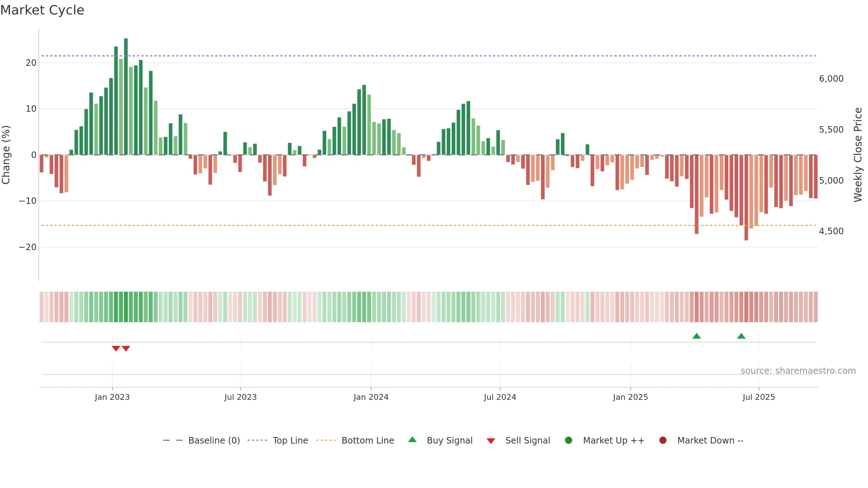Click the Jul 2025 axis label
This screenshot has width=868, height=488.
tap(759, 397)
